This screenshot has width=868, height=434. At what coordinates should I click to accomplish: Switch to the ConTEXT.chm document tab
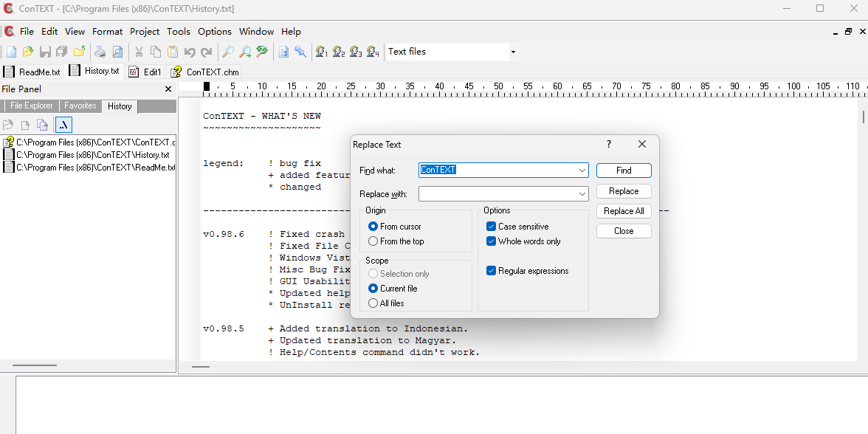(x=205, y=72)
